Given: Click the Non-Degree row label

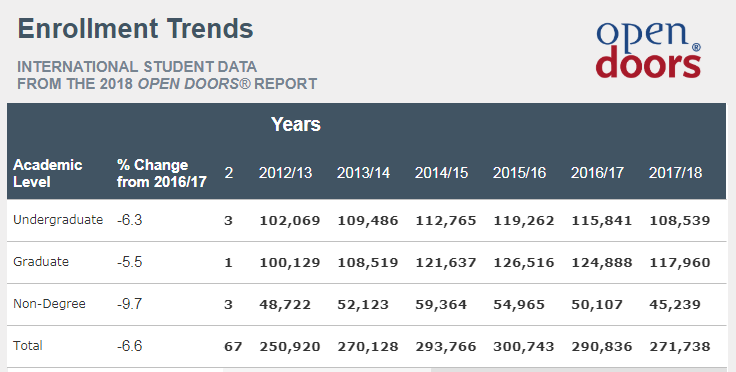Looking at the screenshot, I should pyautogui.click(x=49, y=304).
